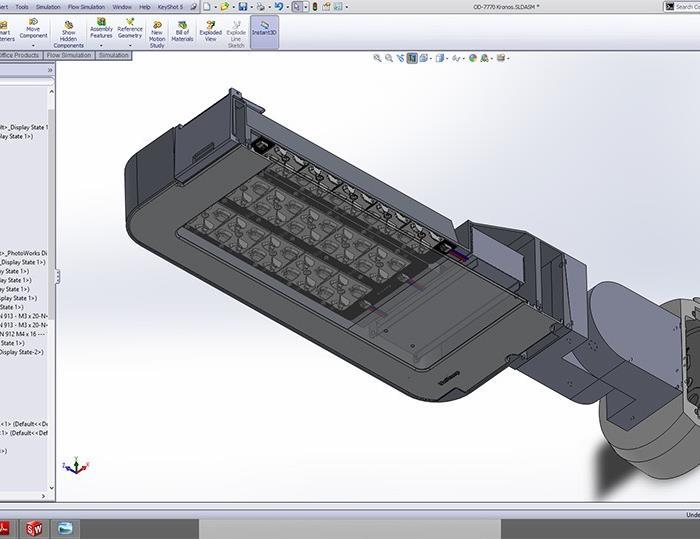Screen dimensions: 700x539
Task: Click the Display Style cube icon
Action: click(439, 58)
